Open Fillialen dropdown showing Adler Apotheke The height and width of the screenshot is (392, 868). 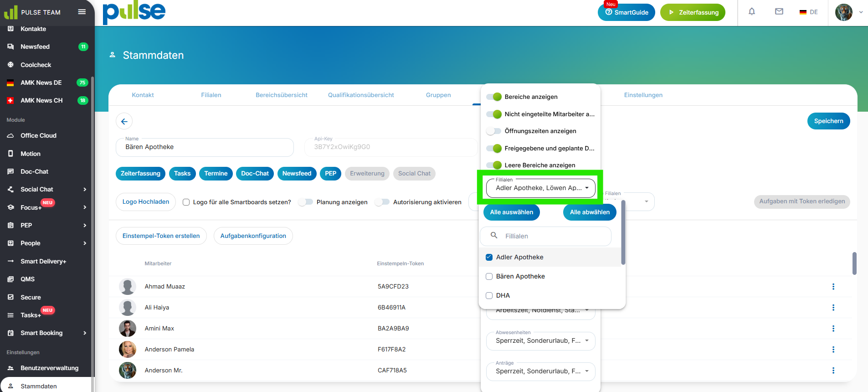pyautogui.click(x=541, y=188)
